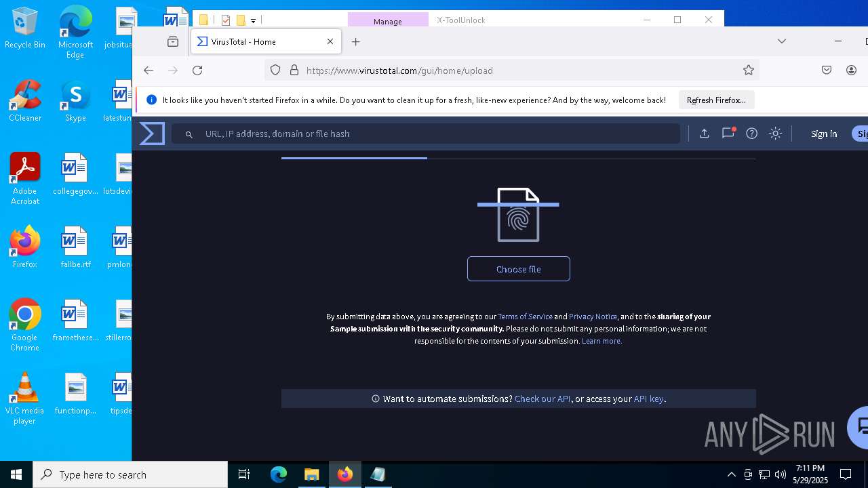Click the API key link
This screenshot has height=488, width=868.
click(x=649, y=399)
